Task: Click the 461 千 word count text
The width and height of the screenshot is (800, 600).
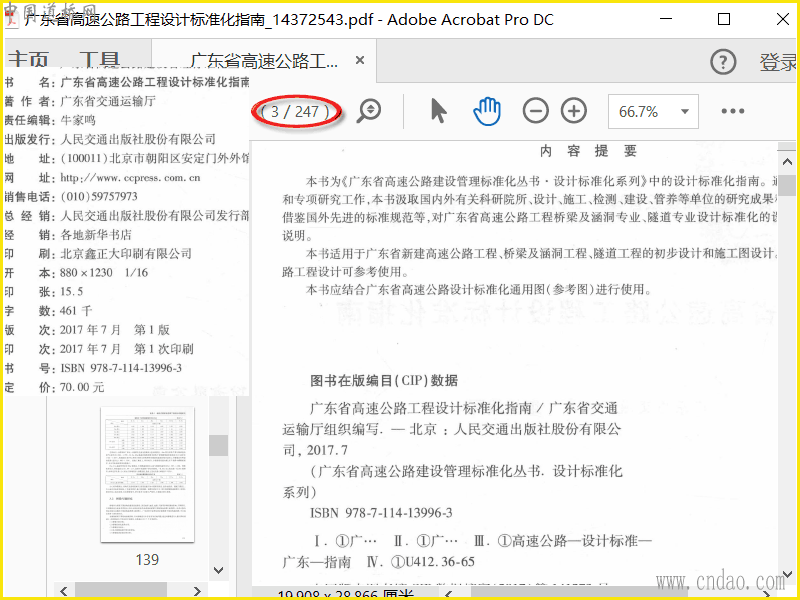Action: (x=76, y=311)
